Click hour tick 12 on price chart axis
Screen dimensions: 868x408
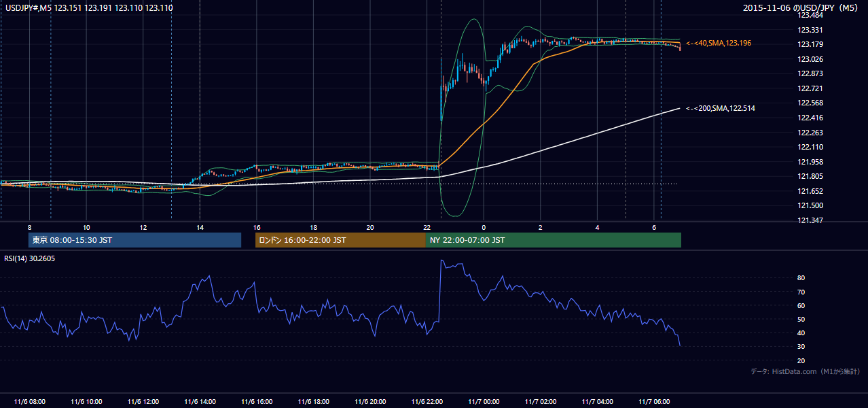point(143,227)
